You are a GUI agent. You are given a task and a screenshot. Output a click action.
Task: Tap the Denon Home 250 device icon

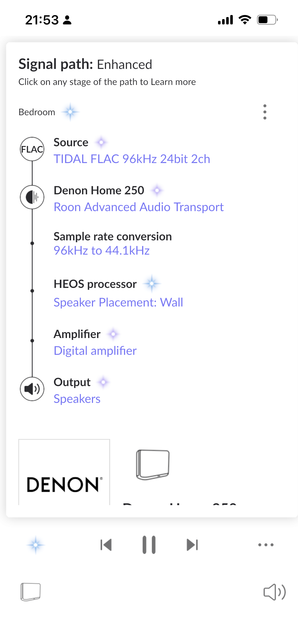[x=32, y=197]
